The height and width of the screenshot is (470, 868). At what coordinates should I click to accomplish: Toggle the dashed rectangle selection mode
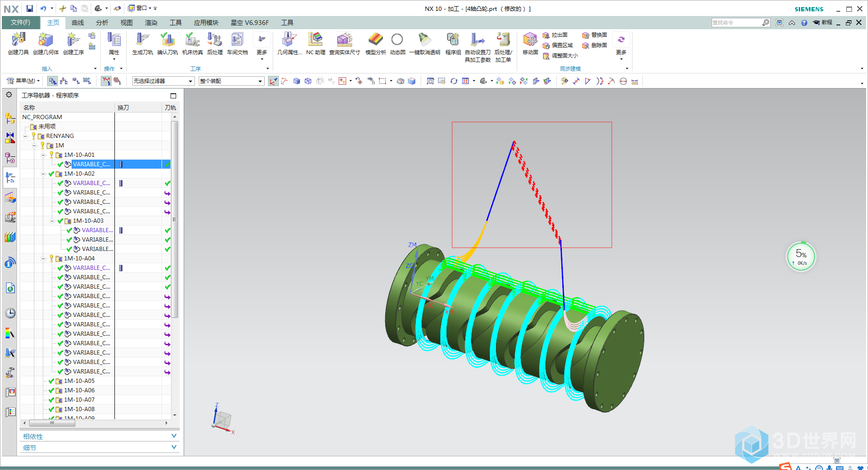(x=382, y=81)
